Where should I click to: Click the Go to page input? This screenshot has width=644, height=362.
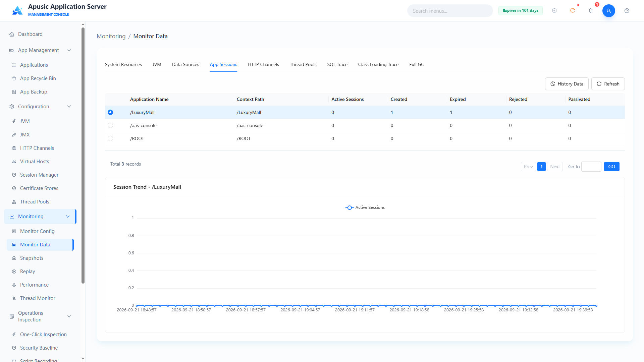point(591,167)
